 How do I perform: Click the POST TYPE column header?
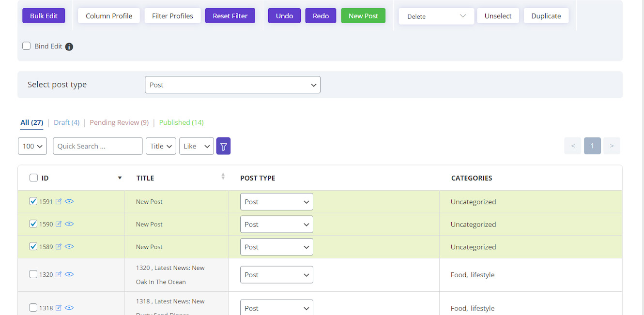coord(258,178)
